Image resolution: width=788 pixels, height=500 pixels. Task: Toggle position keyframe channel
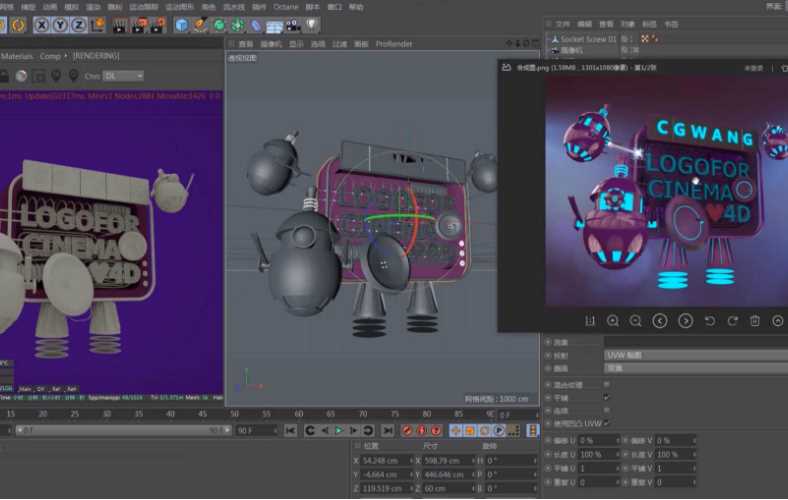click(455, 430)
